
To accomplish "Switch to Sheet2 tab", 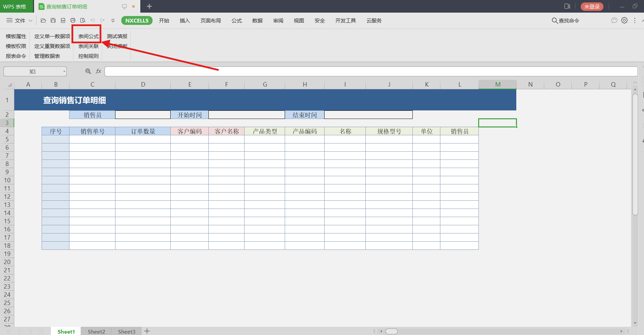I will click(96, 332).
